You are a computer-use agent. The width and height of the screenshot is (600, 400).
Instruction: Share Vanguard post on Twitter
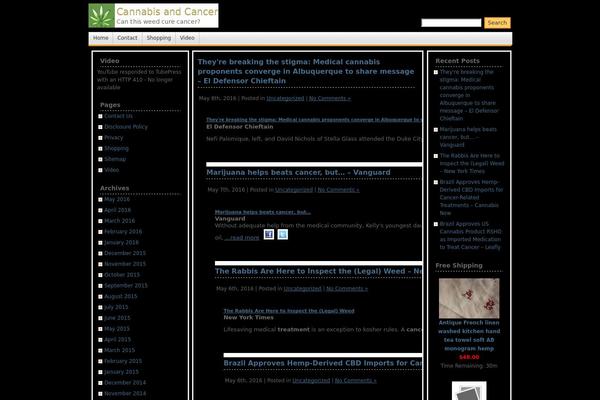tap(282, 234)
